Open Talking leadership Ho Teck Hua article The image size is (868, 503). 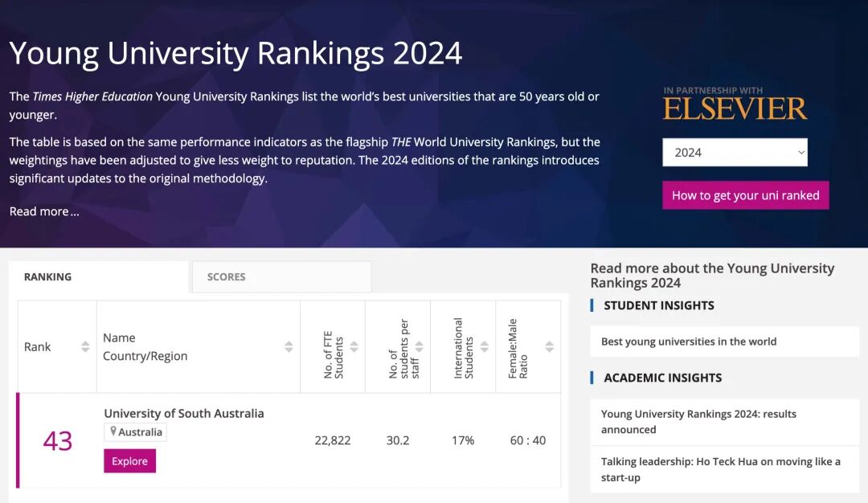pos(721,469)
